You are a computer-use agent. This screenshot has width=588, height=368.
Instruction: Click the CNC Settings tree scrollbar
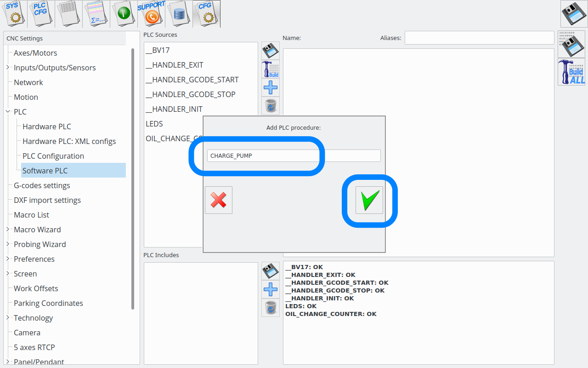pyautogui.click(x=133, y=178)
